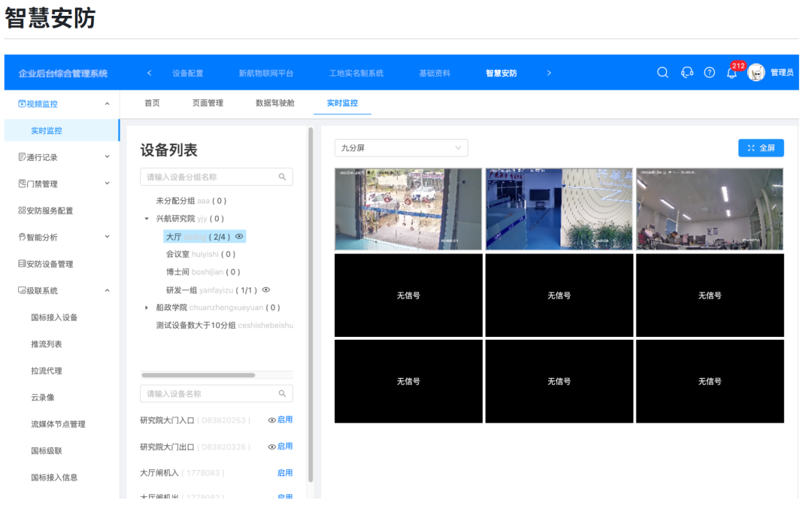Open 工地实名制系统 in top navigation
Viewport: 812px width, 512px height.
356,74
